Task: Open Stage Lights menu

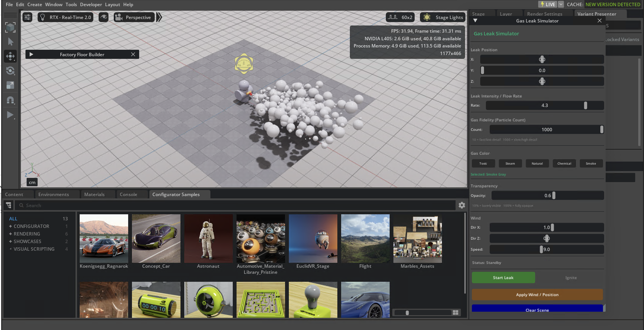Action: [443, 17]
